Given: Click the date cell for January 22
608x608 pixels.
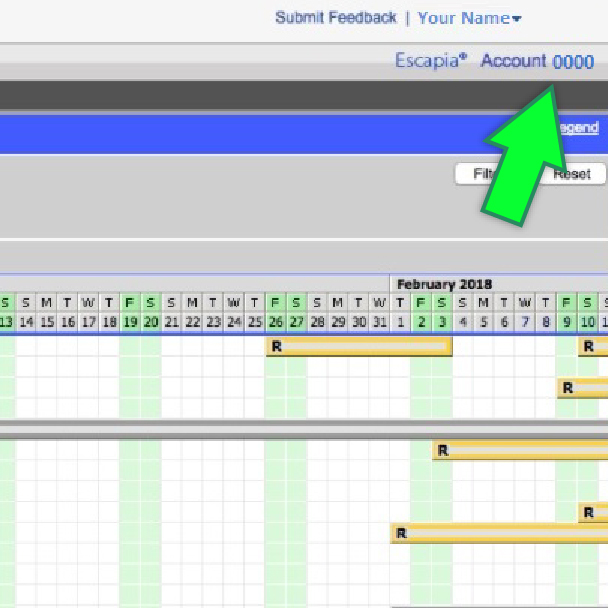Looking at the screenshot, I should [x=192, y=322].
